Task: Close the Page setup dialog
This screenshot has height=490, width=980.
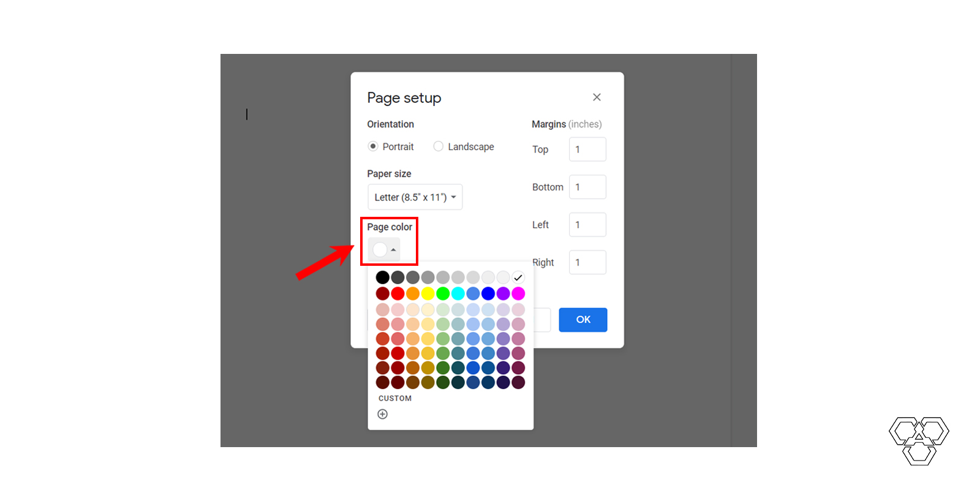Action: point(597,97)
